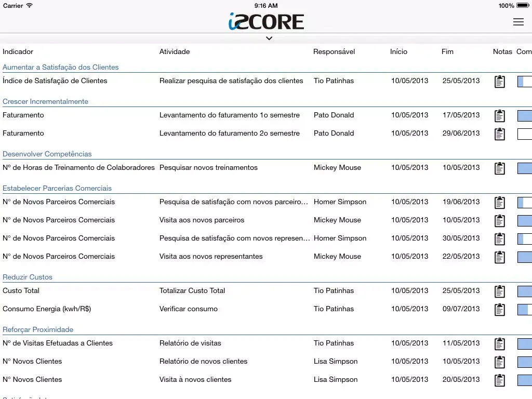
Task: Click the Atividade column header
Action: (175, 51)
